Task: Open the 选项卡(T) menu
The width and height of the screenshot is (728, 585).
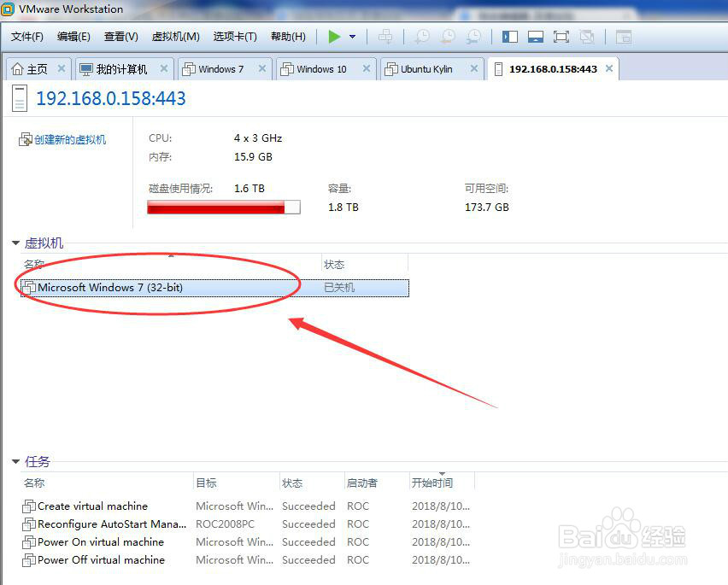Action: click(x=235, y=37)
